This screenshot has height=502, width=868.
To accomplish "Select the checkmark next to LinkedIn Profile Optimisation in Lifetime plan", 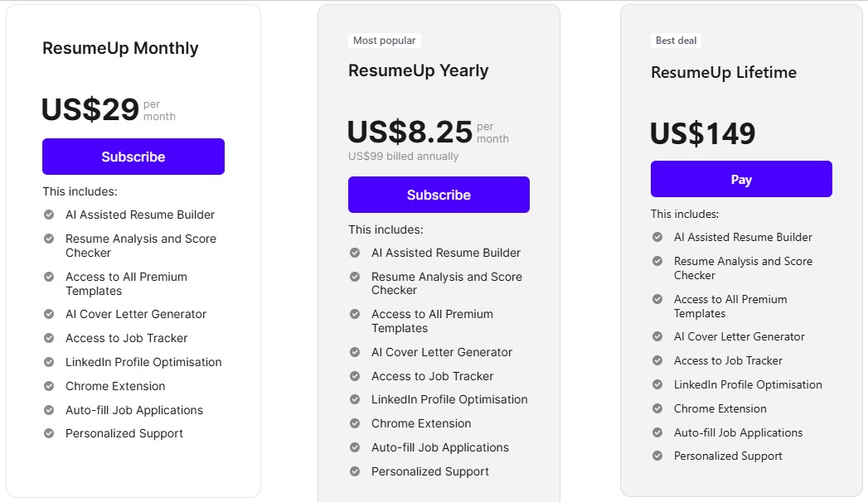I will click(x=657, y=384).
